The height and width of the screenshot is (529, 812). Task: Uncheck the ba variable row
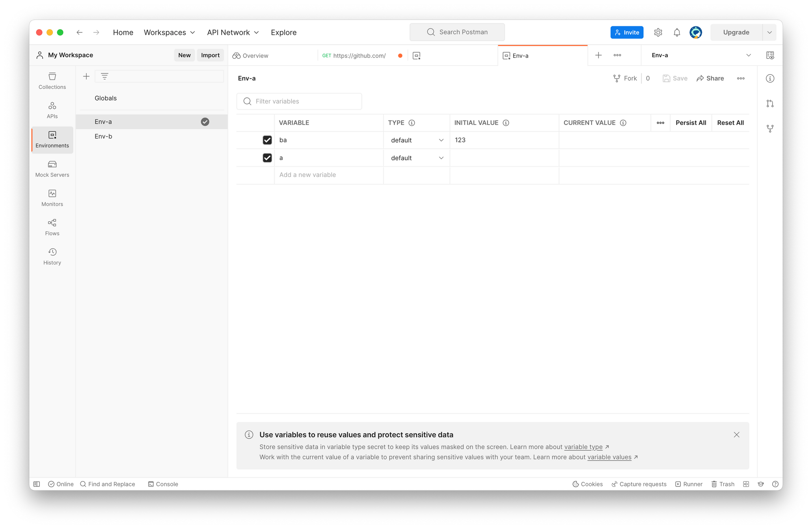267,140
